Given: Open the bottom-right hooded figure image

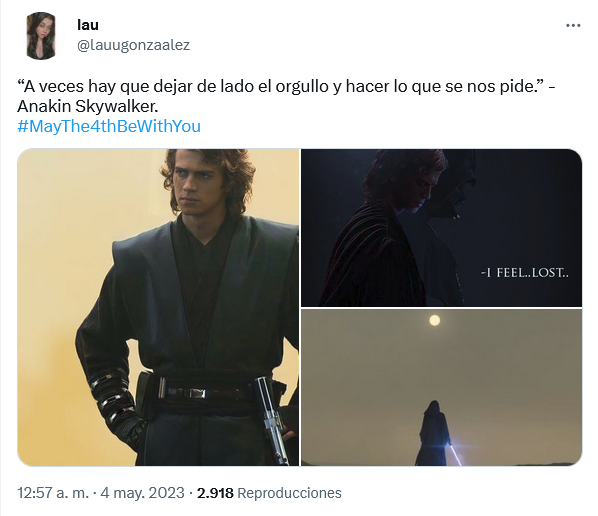Looking at the screenshot, I should click(x=442, y=387).
